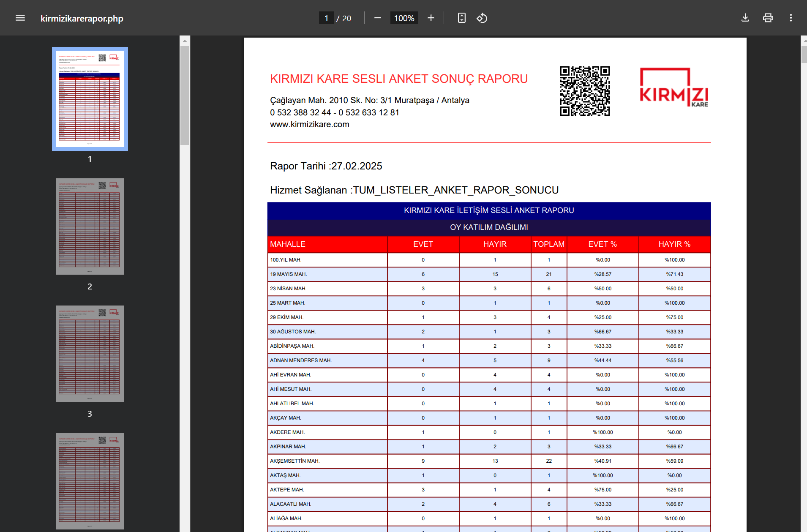The width and height of the screenshot is (807, 532).
Task: Toggle the sidebar with the hamburger menu icon
Action: pyautogui.click(x=20, y=18)
